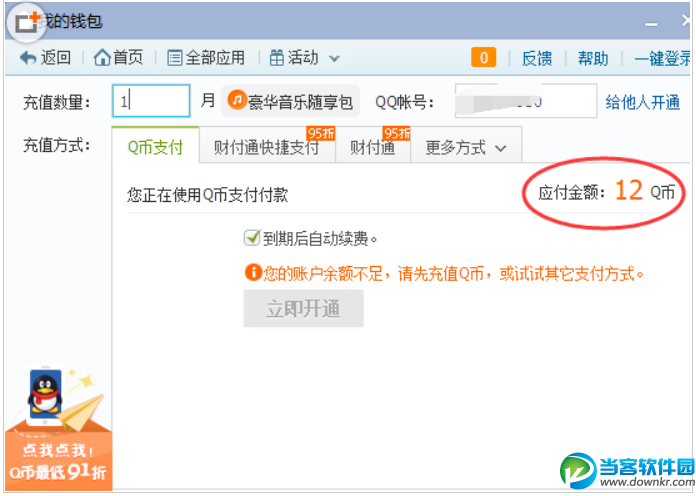Expand the 活动 dropdown arrow
Viewport: 696px width, 496px height.
(334, 59)
